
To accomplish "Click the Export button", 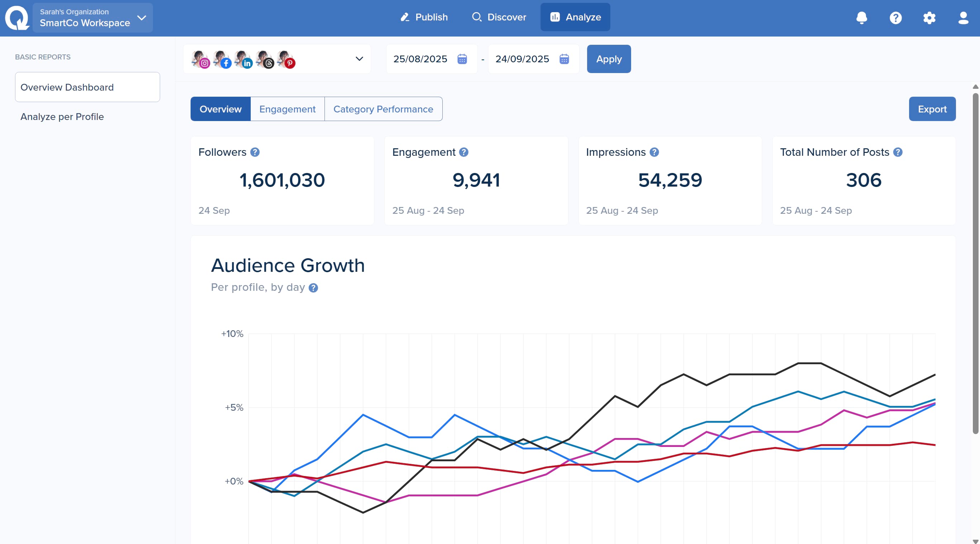I will point(932,109).
